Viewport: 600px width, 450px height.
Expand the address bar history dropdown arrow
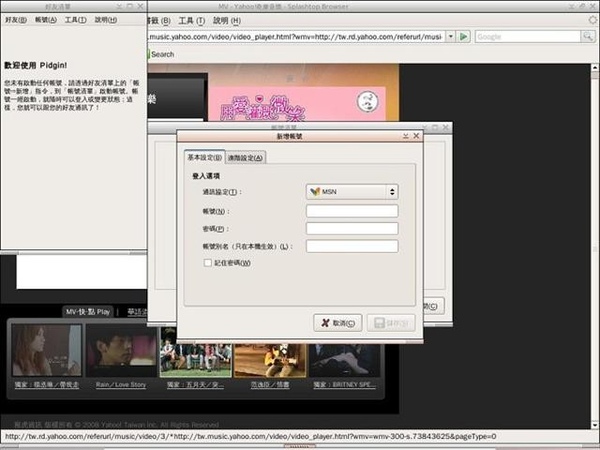coord(451,37)
